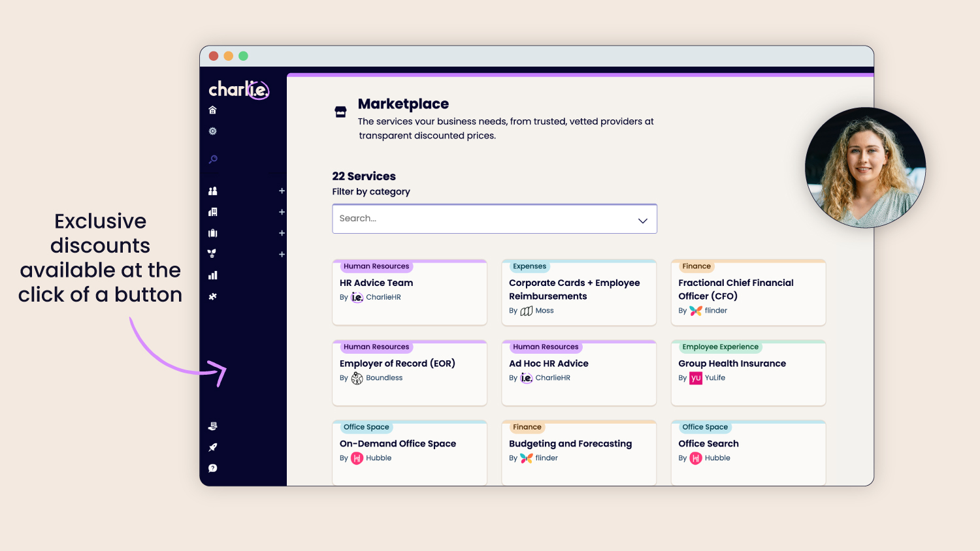The width and height of the screenshot is (980, 551).
Task: Select the Employer of Record (EOR) card
Action: (x=410, y=373)
